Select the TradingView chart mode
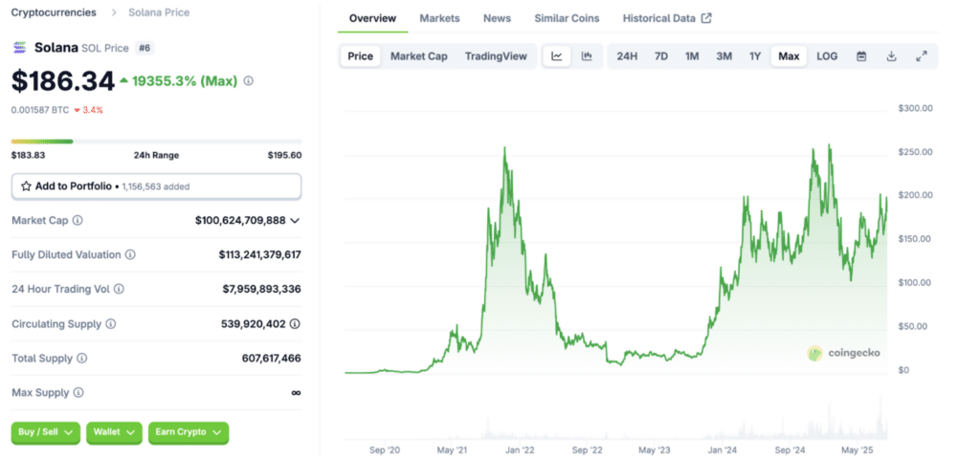The image size is (980, 460). (x=496, y=56)
